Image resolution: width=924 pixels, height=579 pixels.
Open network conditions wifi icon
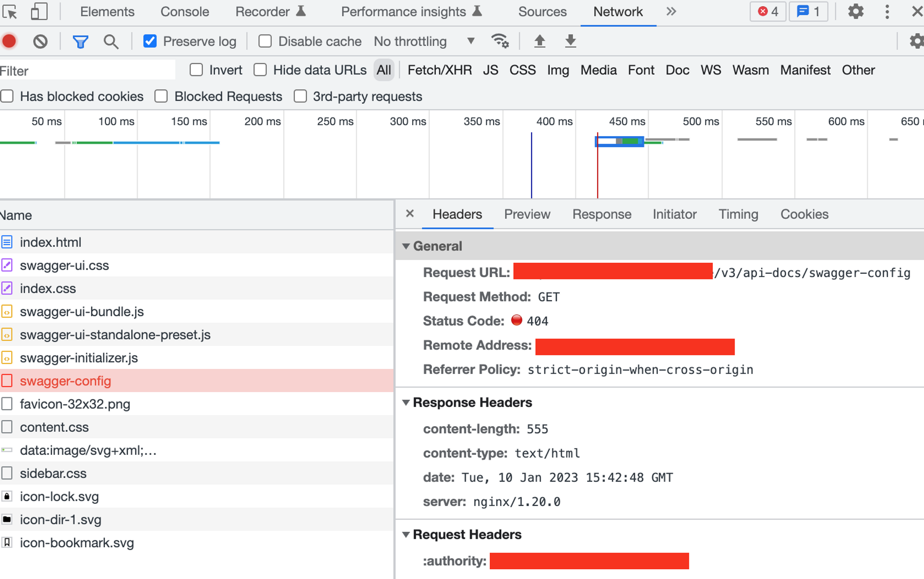tap(500, 41)
